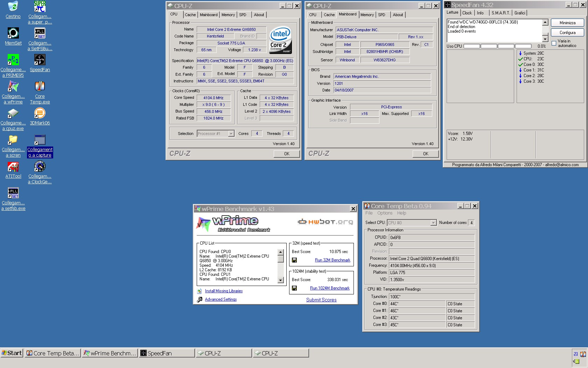This screenshot has width=588, height=368.
Task: Click the 32M score save disk icon
Action: (x=294, y=260)
